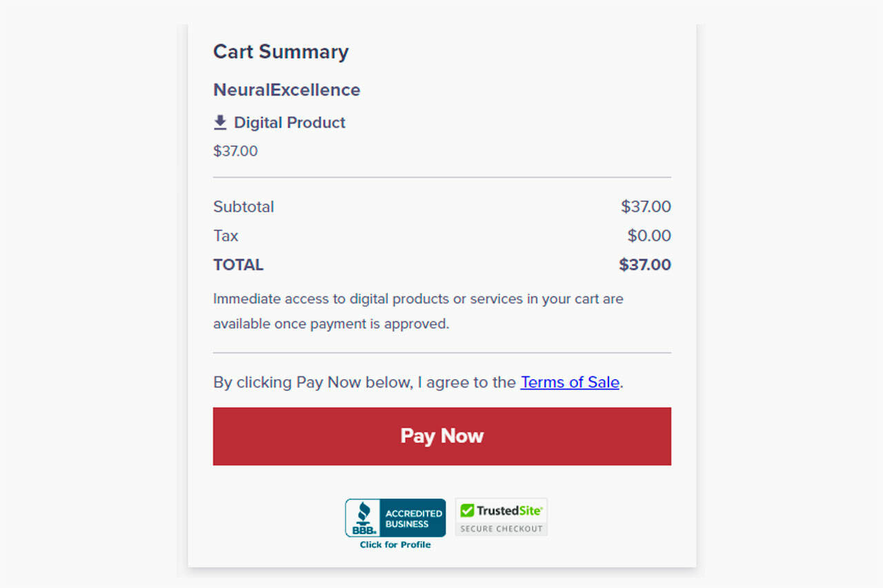Viewport: 883px width, 588px height.
Task: Open the Terms of Sale link
Action: pyautogui.click(x=570, y=382)
